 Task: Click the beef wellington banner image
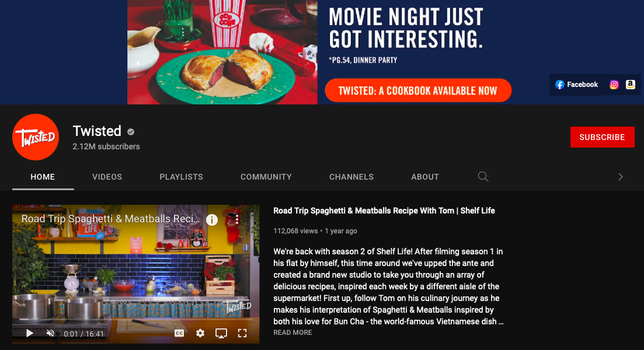[222, 52]
